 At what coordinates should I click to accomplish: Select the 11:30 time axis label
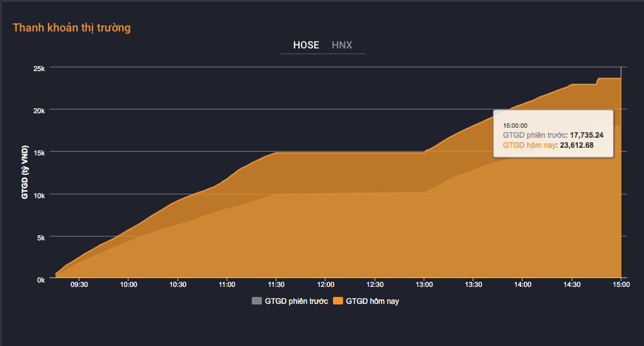click(x=276, y=284)
